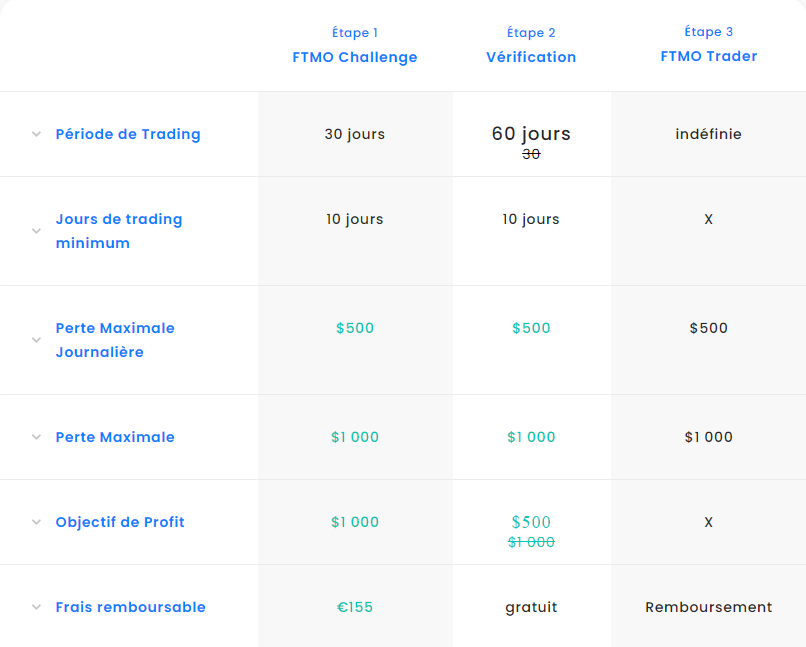Click 10 jours in the Vérification column

[531, 219]
